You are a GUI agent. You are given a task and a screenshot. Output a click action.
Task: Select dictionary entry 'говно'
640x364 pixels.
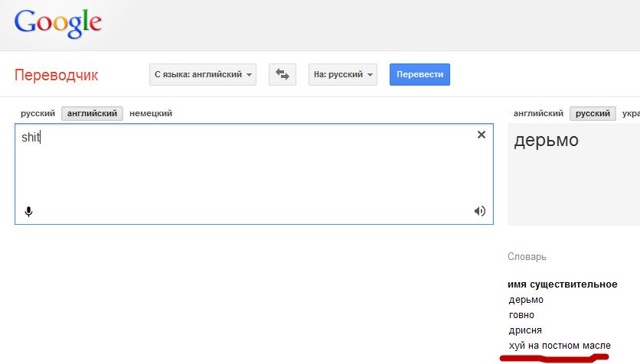(521, 315)
